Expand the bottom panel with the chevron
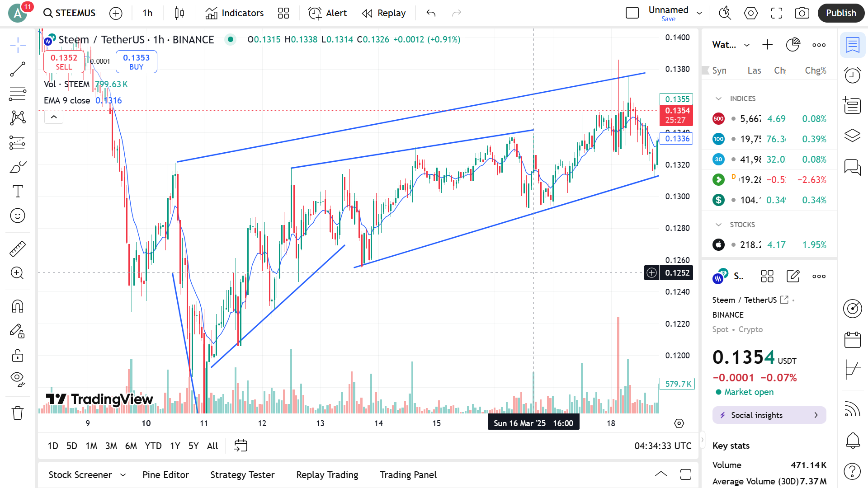Viewport: 868px width, 488px height. click(661, 474)
